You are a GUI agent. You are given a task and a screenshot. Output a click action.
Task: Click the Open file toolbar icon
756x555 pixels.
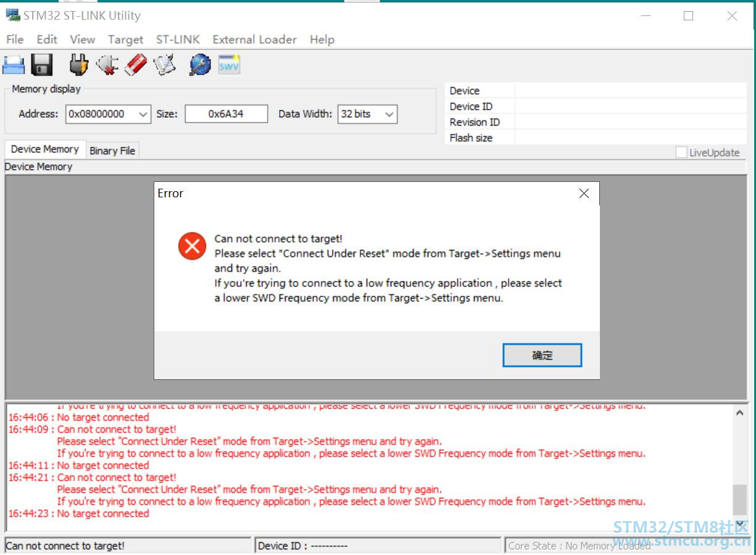pyautogui.click(x=14, y=64)
